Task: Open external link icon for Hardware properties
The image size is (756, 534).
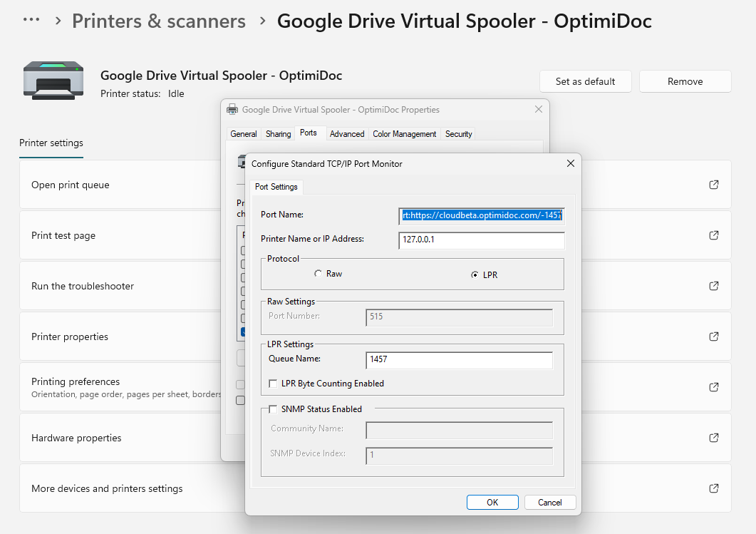Action: point(714,438)
